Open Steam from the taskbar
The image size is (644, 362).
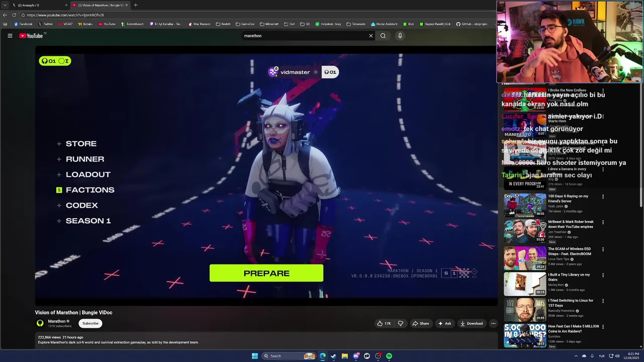(334, 356)
